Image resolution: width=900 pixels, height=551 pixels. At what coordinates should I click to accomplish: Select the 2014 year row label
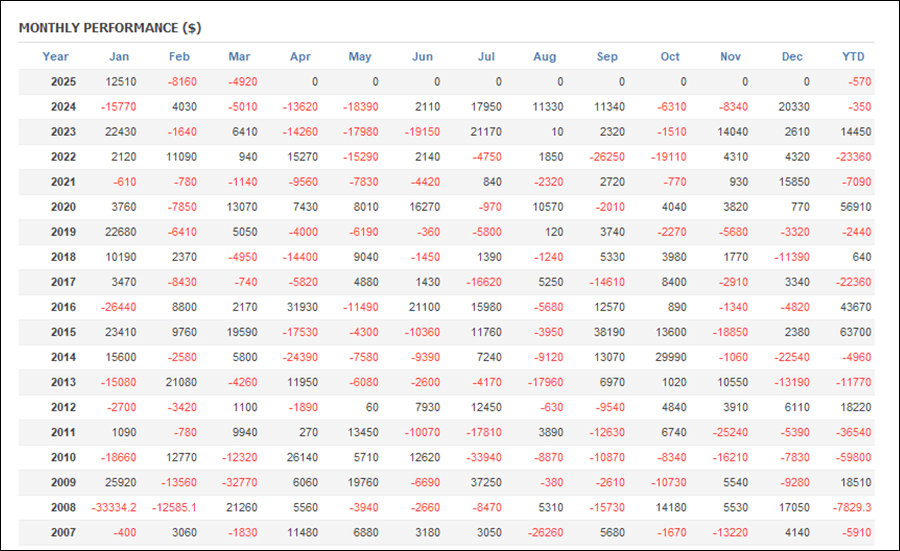[x=63, y=357]
